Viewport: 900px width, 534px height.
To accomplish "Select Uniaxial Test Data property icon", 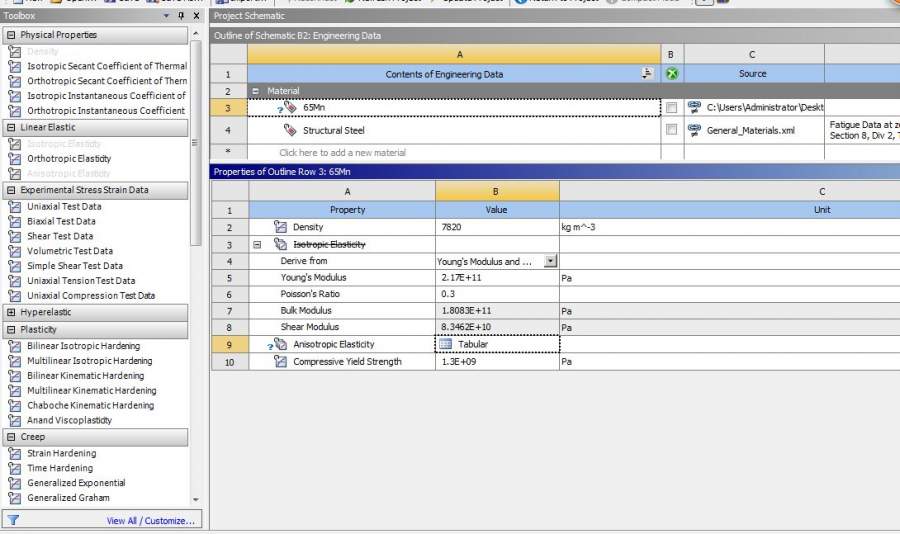I will [x=14, y=207].
